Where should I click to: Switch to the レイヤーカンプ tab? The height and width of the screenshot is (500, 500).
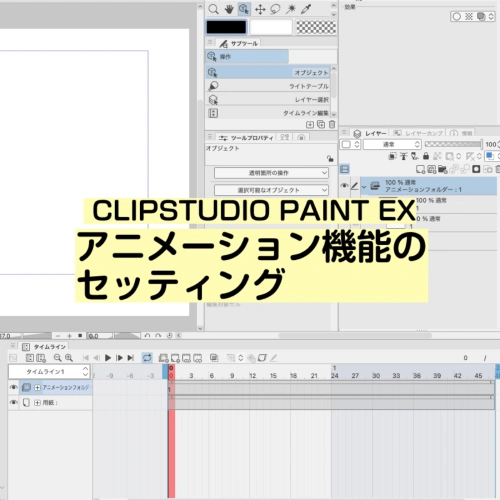418,133
